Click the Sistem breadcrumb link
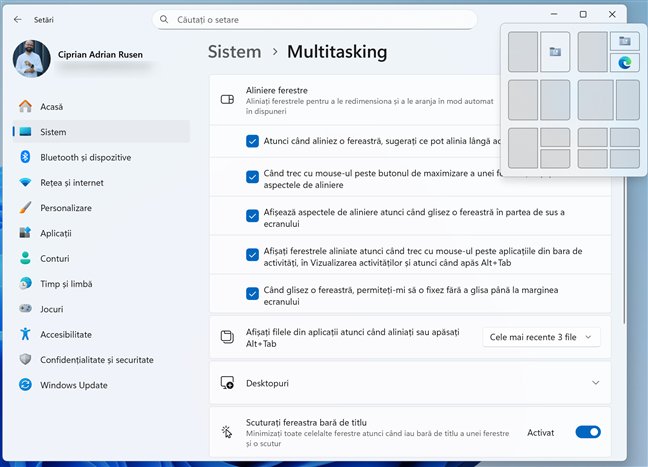Viewport: 648px width, 467px height. tap(237, 52)
